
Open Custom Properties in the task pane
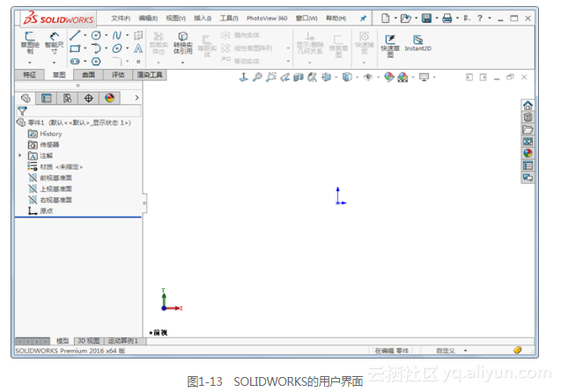528,166
